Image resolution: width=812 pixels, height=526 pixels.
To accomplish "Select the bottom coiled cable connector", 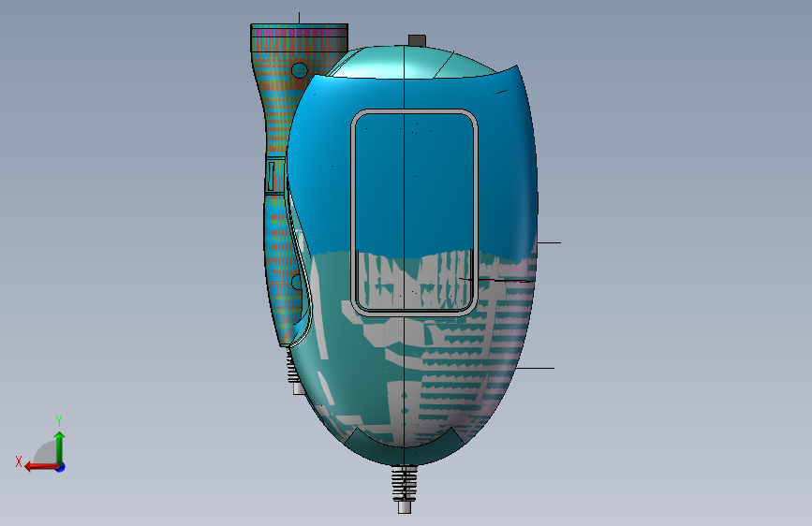I will pyautogui.click(x=405, y=489).
